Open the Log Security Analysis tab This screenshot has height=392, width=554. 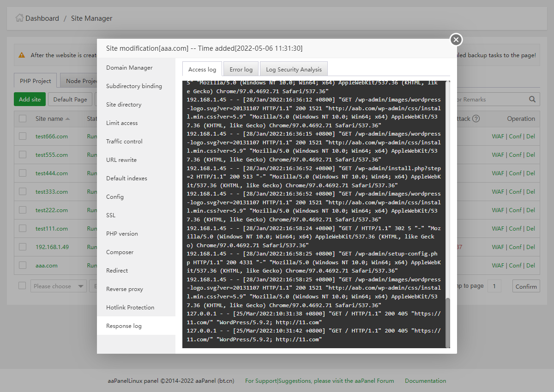(x=294, y=69)
